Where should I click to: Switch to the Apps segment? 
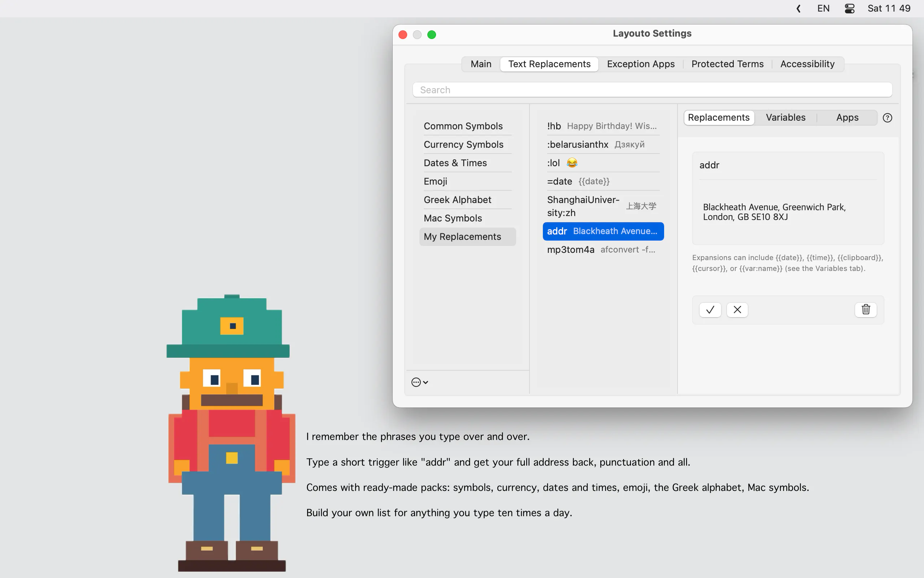[847, 117]
